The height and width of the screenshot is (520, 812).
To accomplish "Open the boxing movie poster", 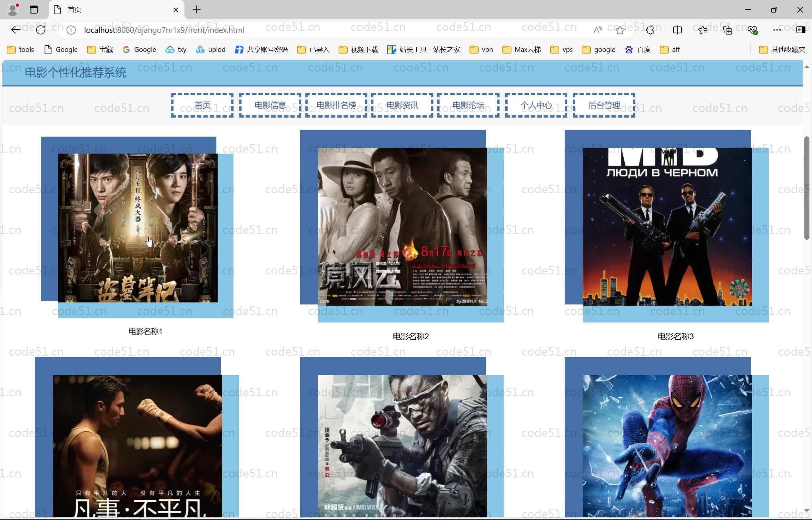I will pyautogui.click(x=137, y=446).
